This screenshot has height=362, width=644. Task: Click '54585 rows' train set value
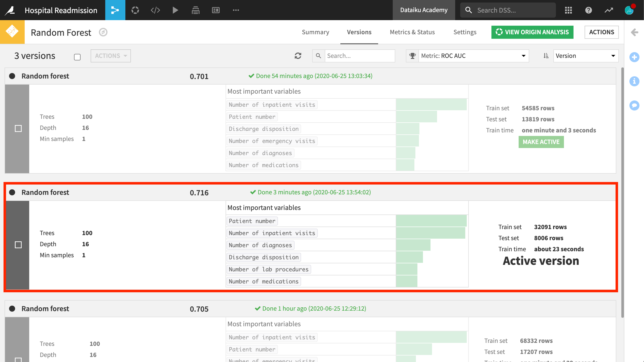point(538,108)
